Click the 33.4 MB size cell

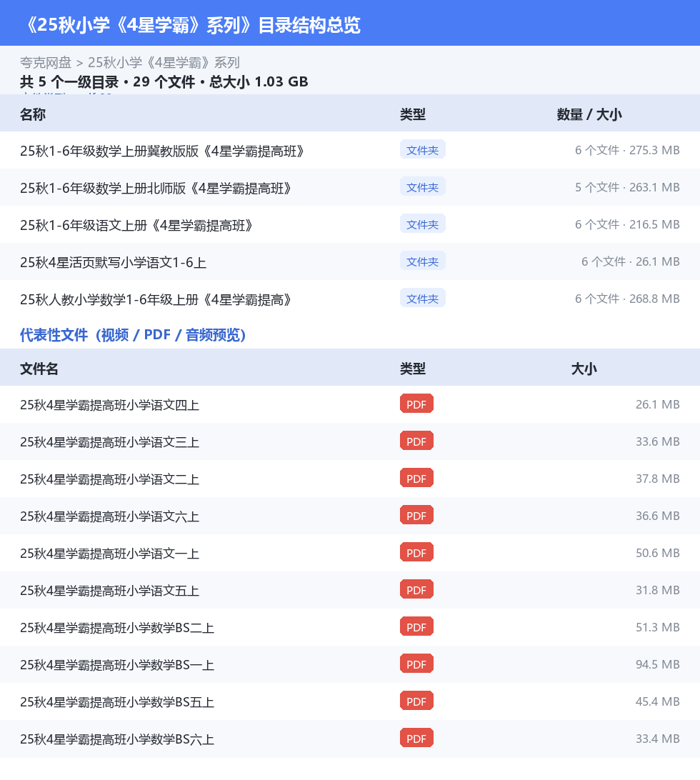(658, 739)
